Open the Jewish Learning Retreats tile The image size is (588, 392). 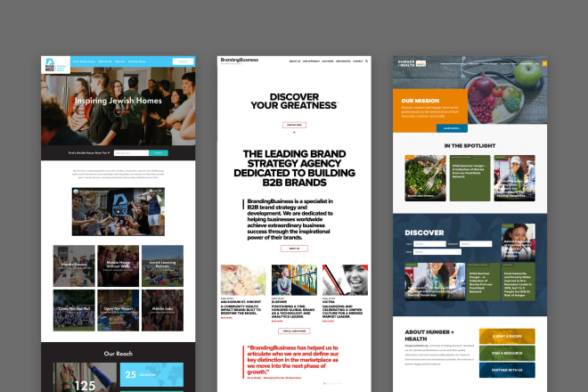(x=162, y=266)
